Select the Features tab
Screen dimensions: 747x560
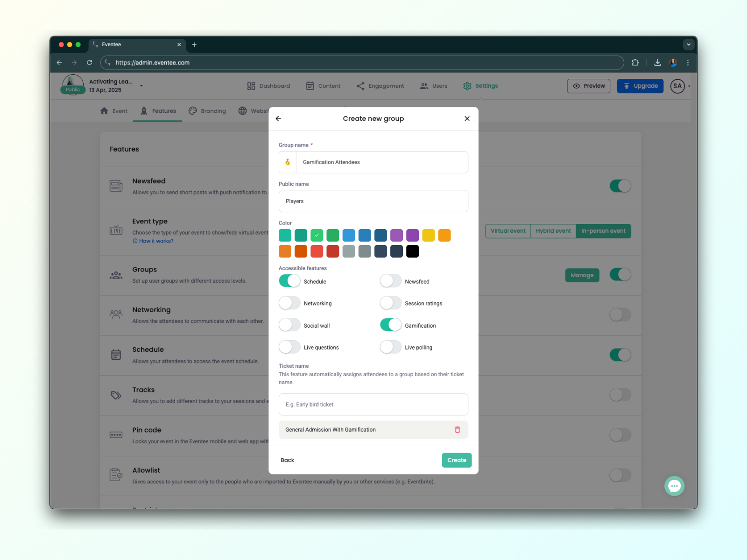[x=158, y=111]
